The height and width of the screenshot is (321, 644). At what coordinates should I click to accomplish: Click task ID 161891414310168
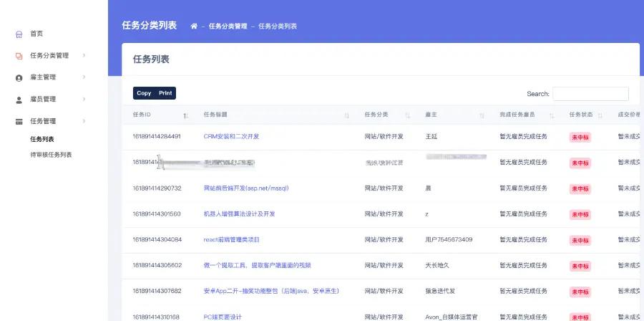(x=157, y=317)
